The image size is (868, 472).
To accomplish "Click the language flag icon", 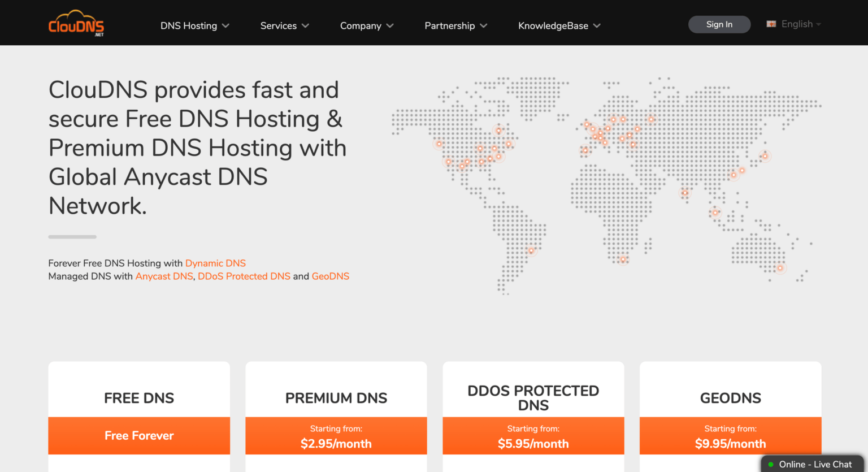I will (771, 24).
